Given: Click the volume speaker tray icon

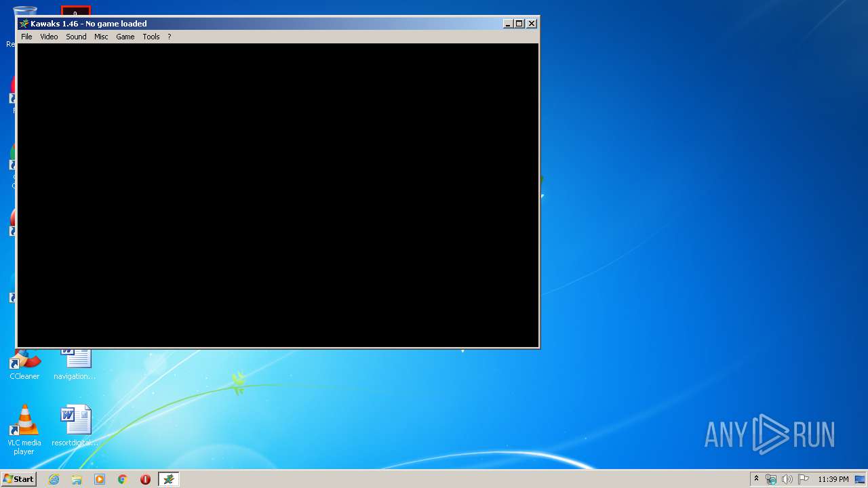Looking at the screenshot, I should click(x=787, y=479).
